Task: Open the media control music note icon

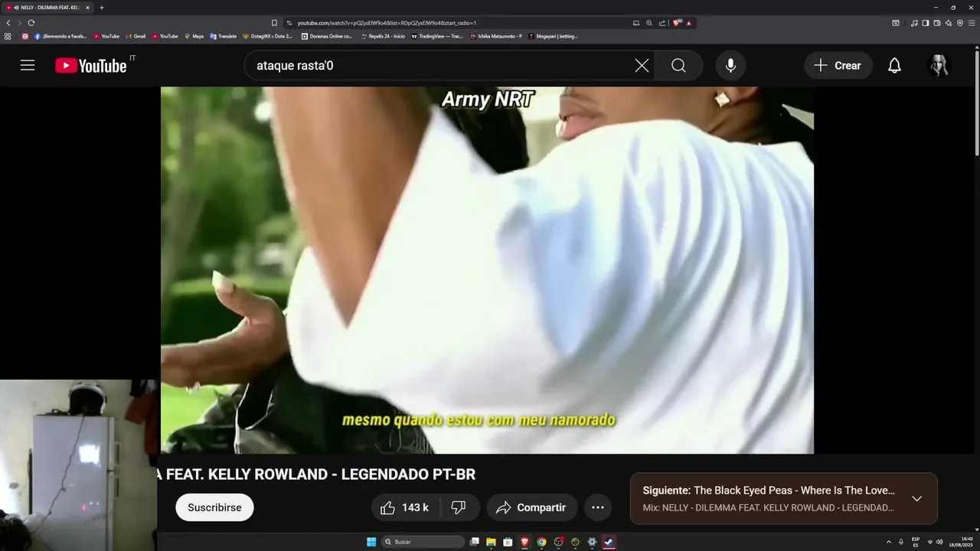Action: (x=914, y=23)
